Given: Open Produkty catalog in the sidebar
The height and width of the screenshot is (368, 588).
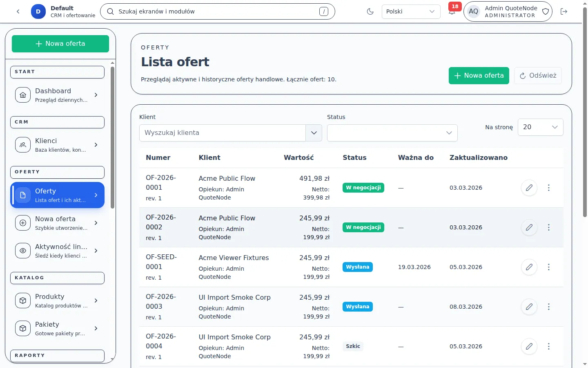Looking at the screenshot, I should [57, 301].
